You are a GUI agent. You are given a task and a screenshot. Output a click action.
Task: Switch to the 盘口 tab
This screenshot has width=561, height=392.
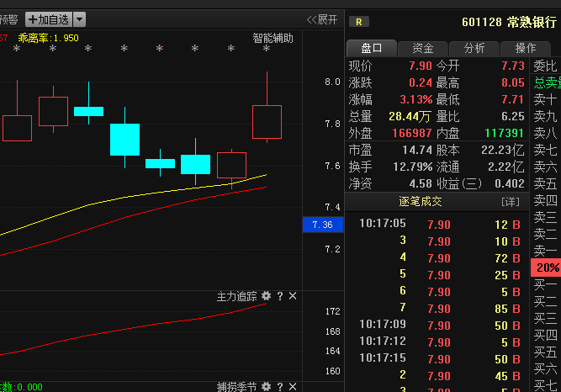click(372, 48)
